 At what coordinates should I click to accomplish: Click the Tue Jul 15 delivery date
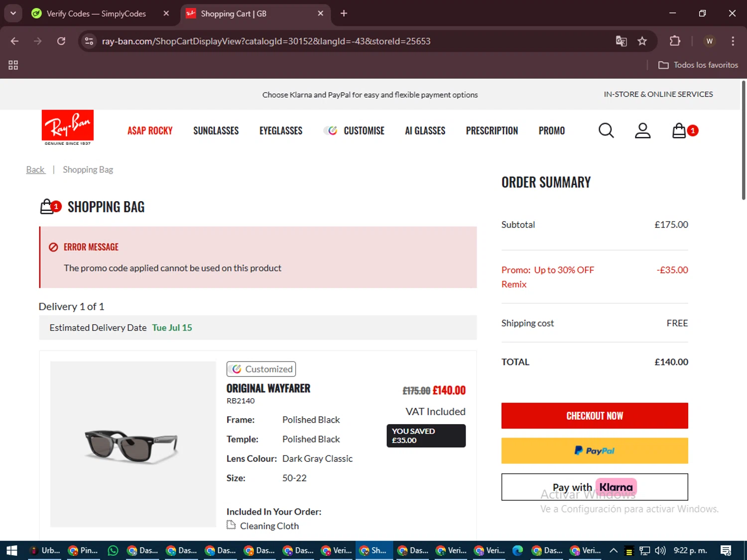pos(172,328)
